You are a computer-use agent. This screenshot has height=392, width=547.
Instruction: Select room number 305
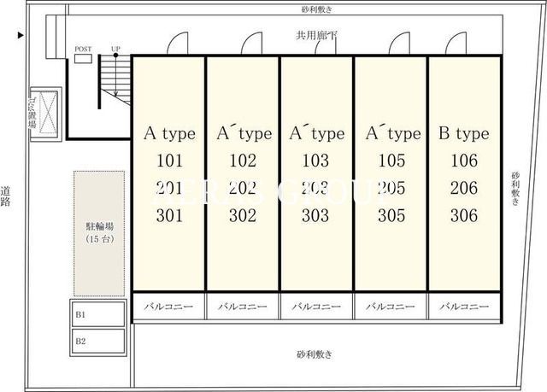click(391, 215)
